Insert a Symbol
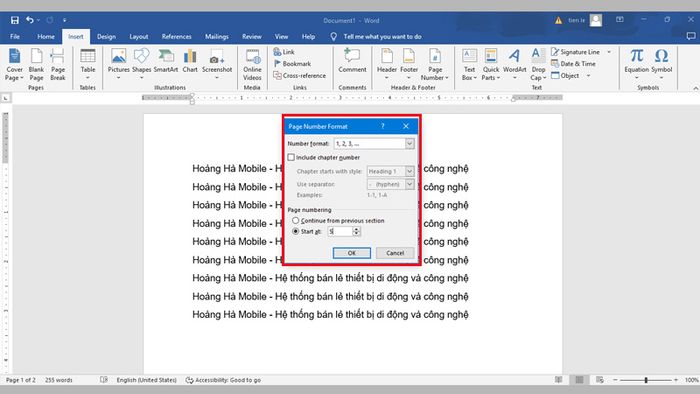The image size is (700, 394). [x=661, y=64]
